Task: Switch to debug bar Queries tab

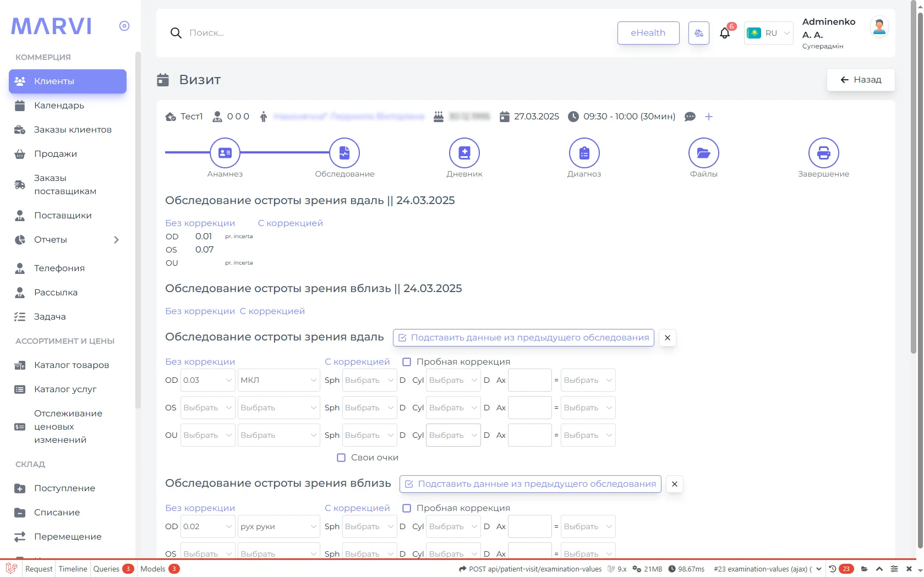Action: point(113,569)
